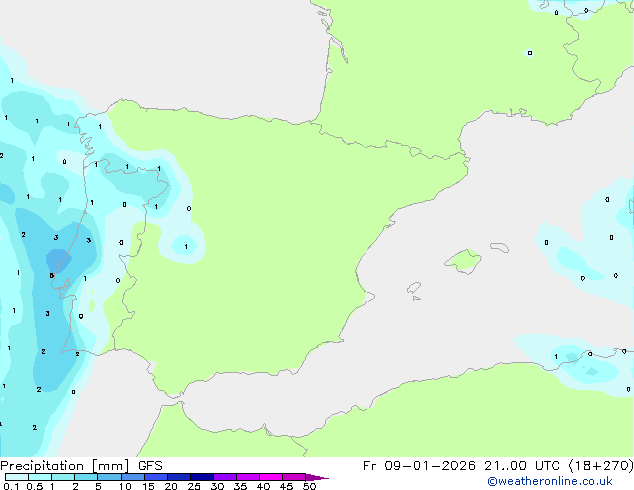This screenshot has width=634, height=490.
Task: Click the legend label '20'
Action: [171, 486]
